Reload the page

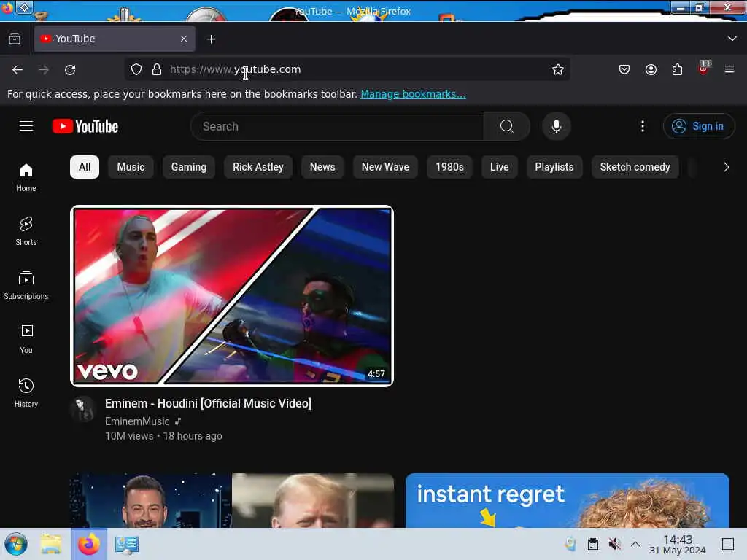(70, 69)
